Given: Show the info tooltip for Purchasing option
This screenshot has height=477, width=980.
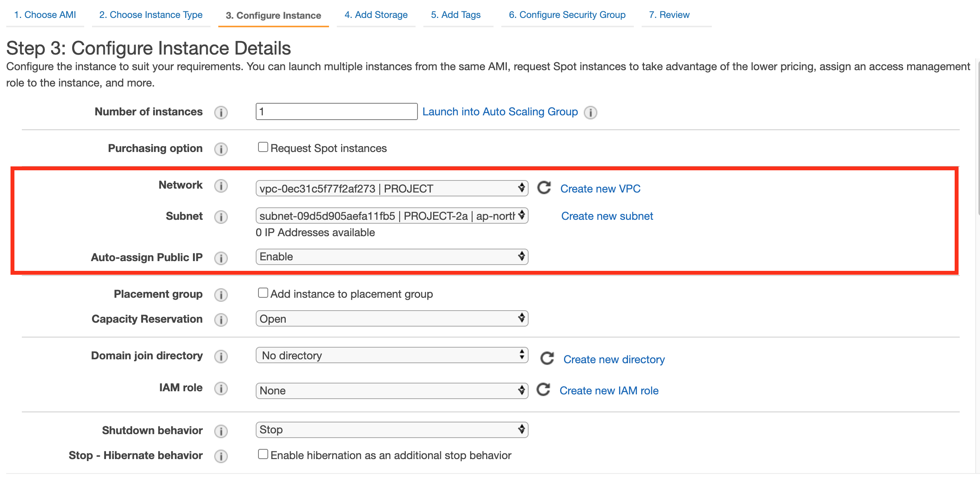Looking at the screenshot, I should pos(221,149).
